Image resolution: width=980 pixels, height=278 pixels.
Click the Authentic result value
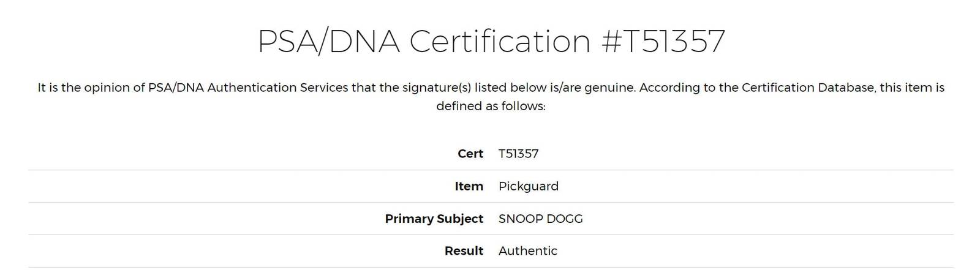(x=528, y=250)
